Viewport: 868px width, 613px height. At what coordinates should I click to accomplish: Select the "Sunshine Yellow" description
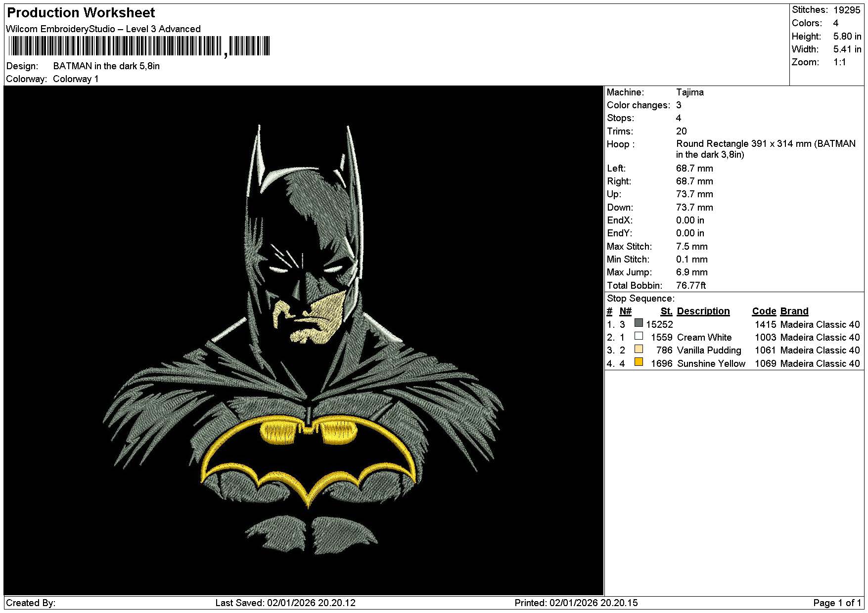(x=711, y=364)
